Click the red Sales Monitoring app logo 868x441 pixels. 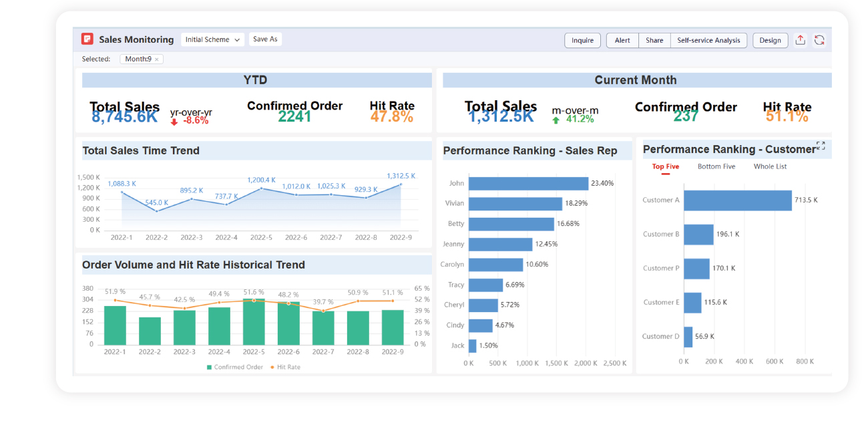87,39
